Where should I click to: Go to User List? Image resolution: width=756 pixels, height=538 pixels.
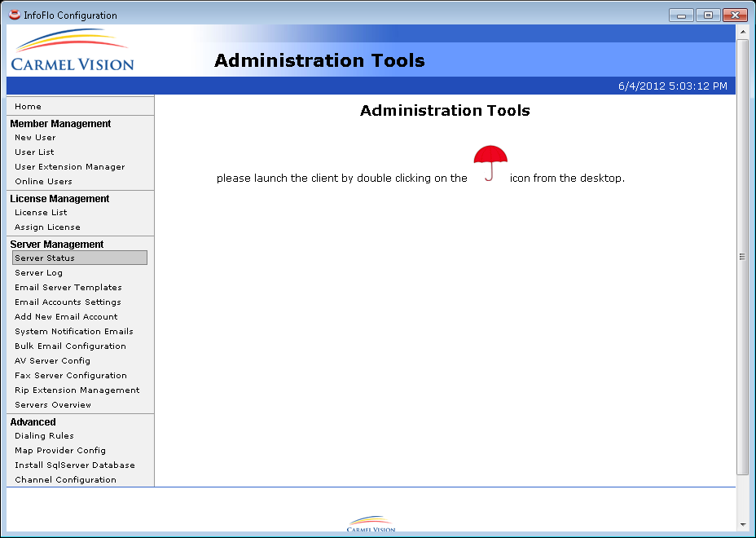pos(34,152)
